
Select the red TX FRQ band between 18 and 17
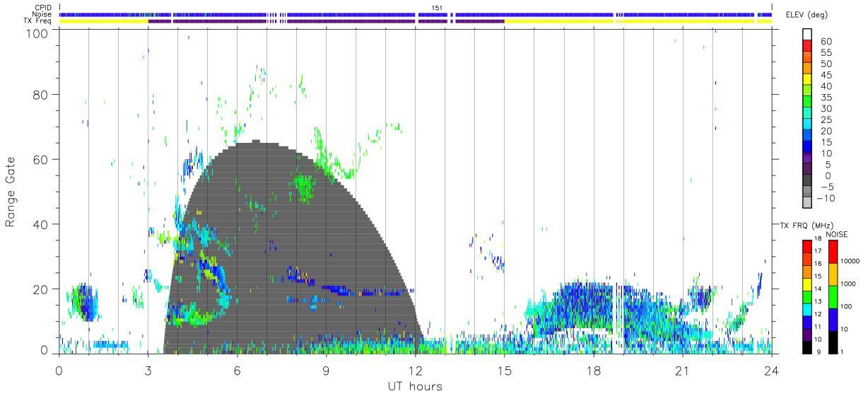pyautogui.click(x=807, y=246)
